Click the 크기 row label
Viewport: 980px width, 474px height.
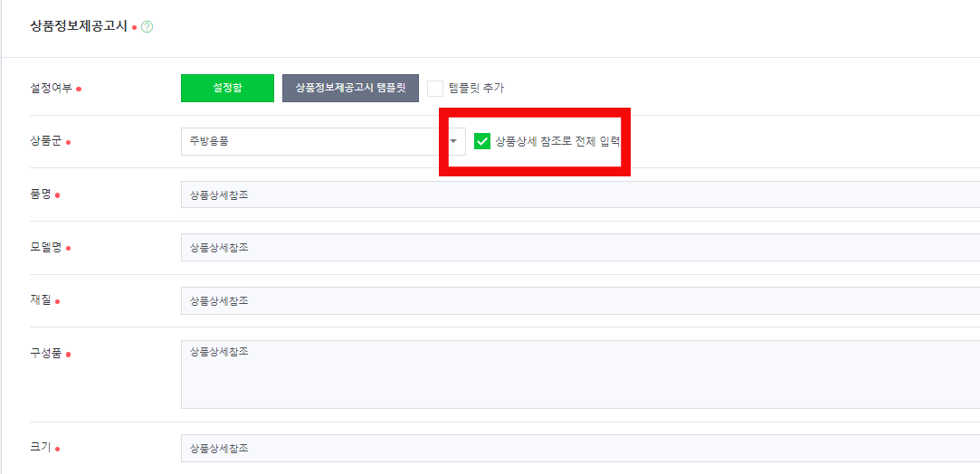pos(41,449)
